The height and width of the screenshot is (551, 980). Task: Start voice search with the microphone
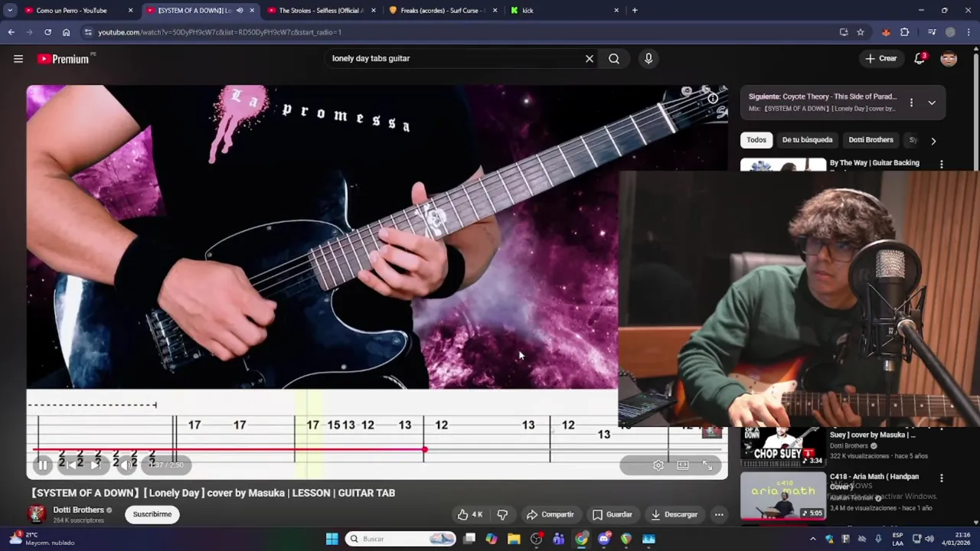tap(648, 59)
